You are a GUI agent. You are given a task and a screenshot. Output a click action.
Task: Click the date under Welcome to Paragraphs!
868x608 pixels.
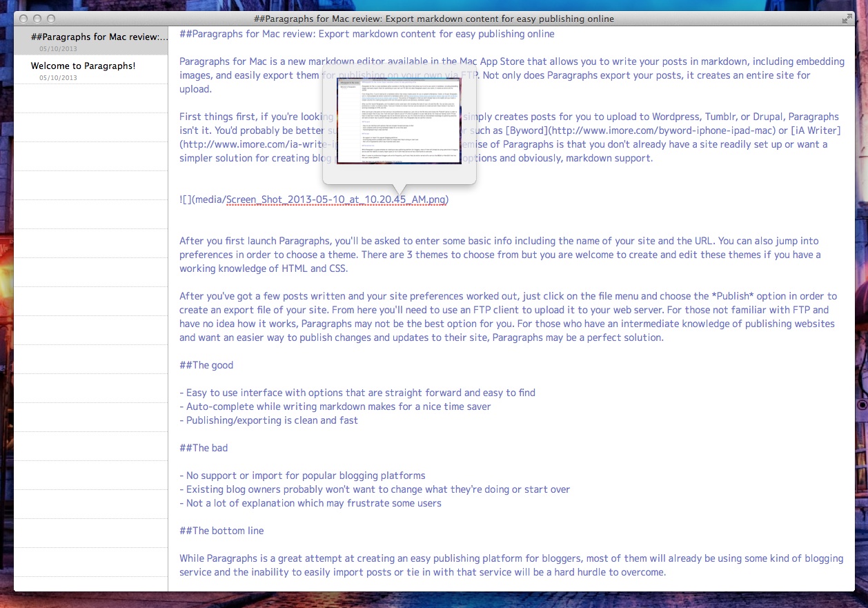(x=58, y=78)
